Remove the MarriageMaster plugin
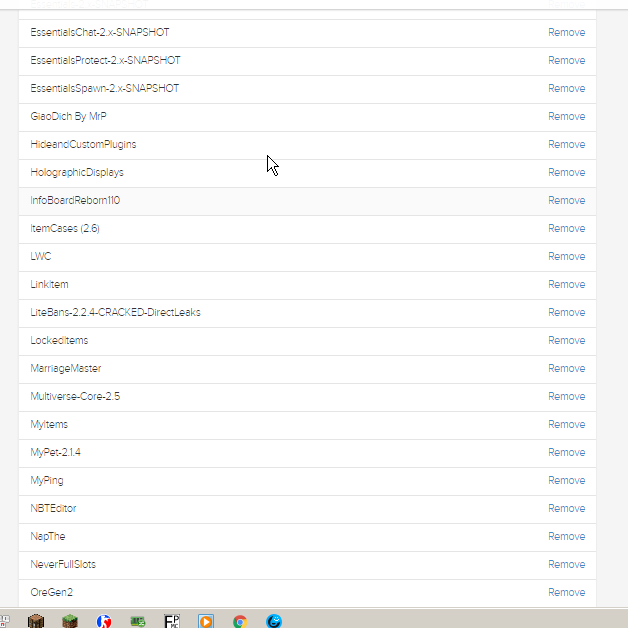 coord(566,369)
